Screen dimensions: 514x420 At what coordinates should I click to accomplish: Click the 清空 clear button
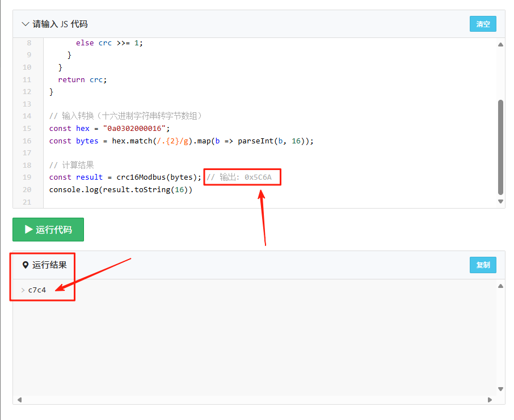pos(483,24)
